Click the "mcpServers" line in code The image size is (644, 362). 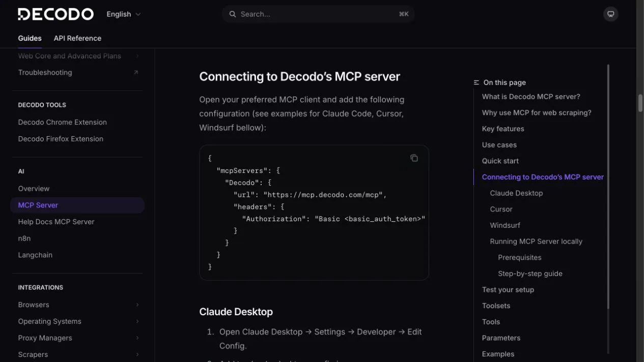248,171
